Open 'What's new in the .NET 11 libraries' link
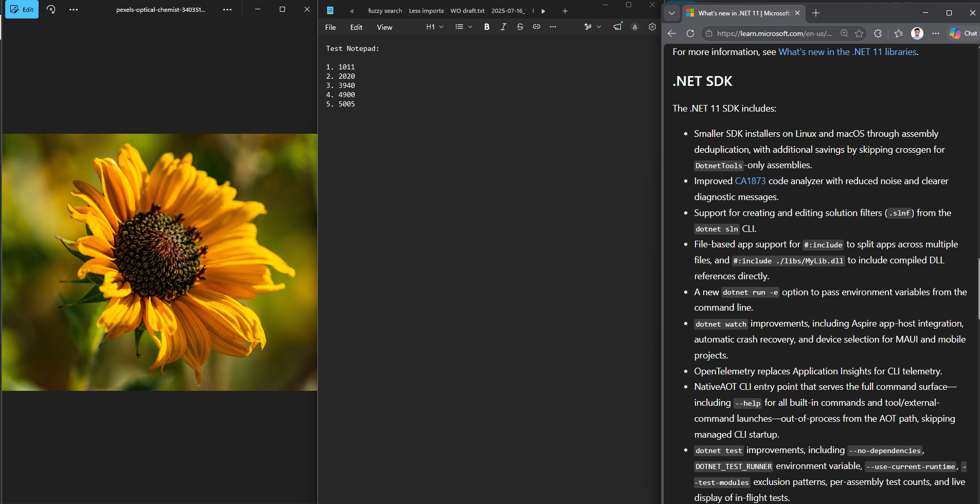The width and height of the screenshot is (980, 504). (x=847, y=52)
